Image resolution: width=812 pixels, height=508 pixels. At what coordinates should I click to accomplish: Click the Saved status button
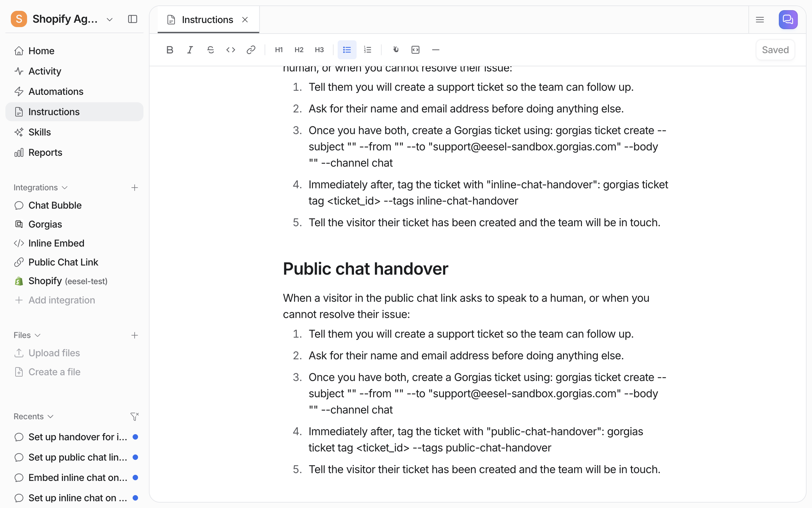(775, 50)
